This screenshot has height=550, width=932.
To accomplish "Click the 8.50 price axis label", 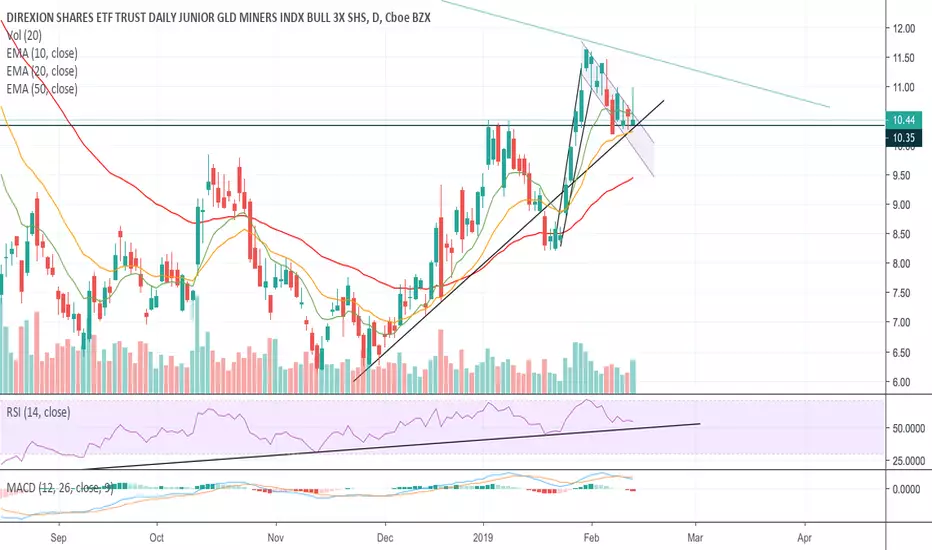I will pos(903,234).
